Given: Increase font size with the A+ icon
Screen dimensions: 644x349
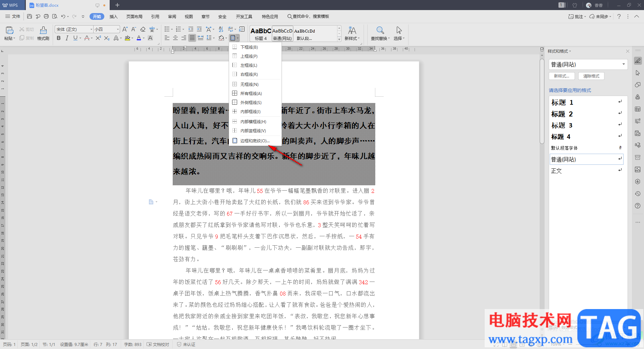Looking at the screenshot, I should click(125, 29).
